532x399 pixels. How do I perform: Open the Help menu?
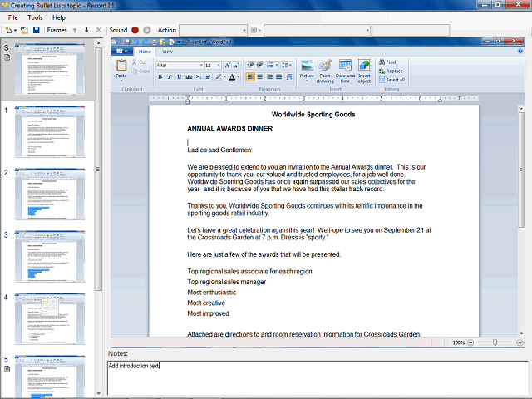point(59,17)
